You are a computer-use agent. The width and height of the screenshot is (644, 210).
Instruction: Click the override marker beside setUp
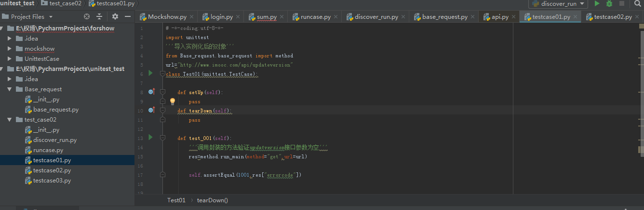151,91
